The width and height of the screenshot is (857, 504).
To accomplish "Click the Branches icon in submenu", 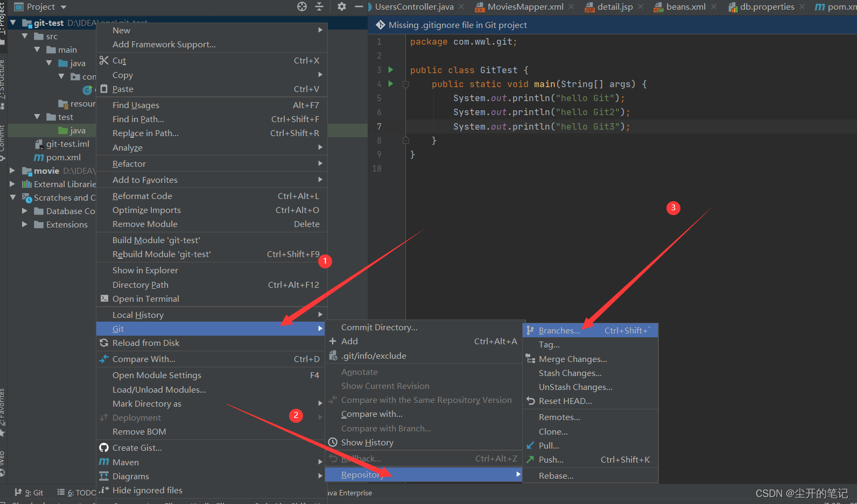I will point(530,330).
